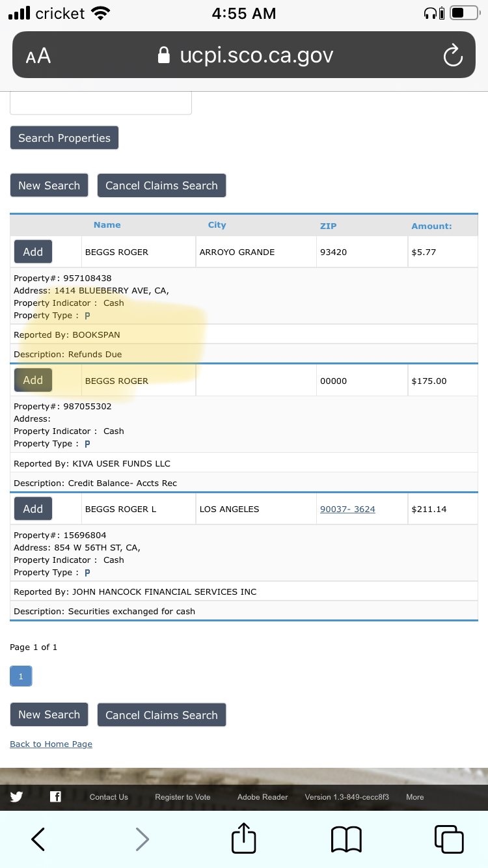The image size is (488, 868).
Task: Select Reported By: BOOKSPAN row
Action: (x=244, y=334)
